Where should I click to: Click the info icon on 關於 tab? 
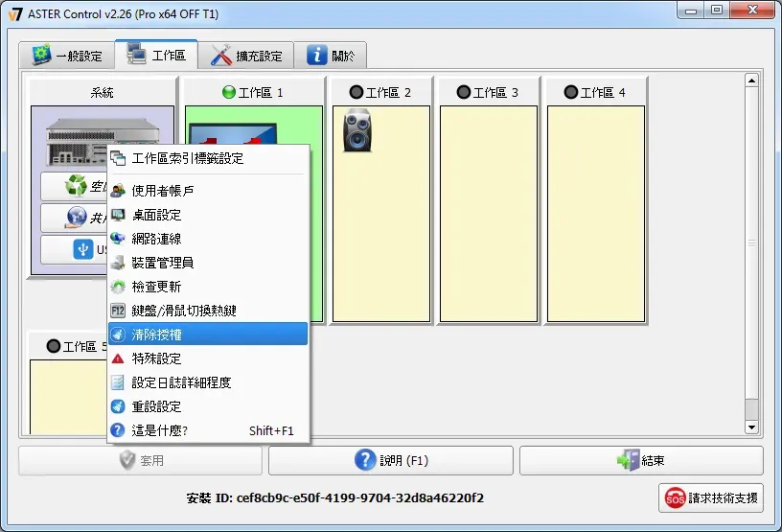316,55
